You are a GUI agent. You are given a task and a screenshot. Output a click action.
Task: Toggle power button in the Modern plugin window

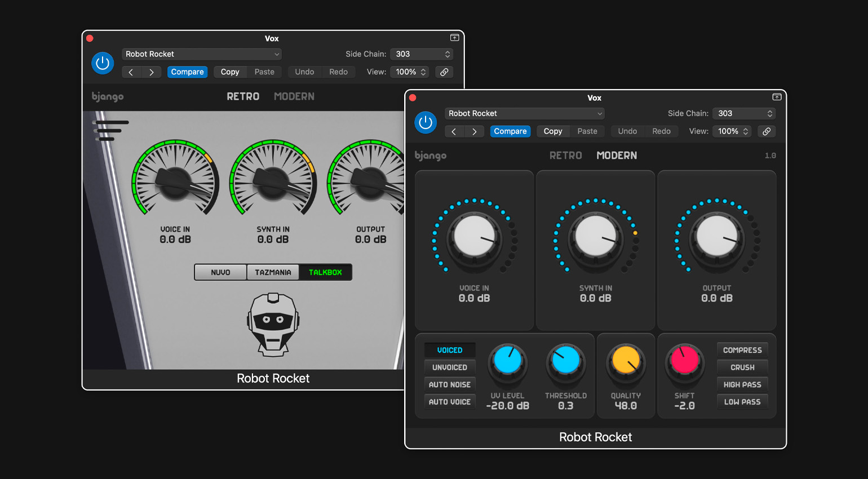426,123
